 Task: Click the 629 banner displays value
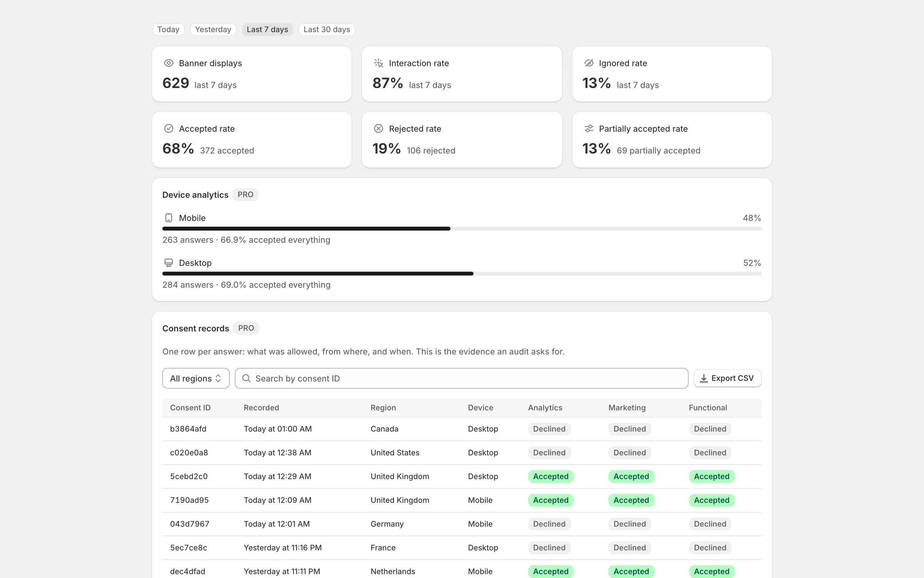[176, 83]
